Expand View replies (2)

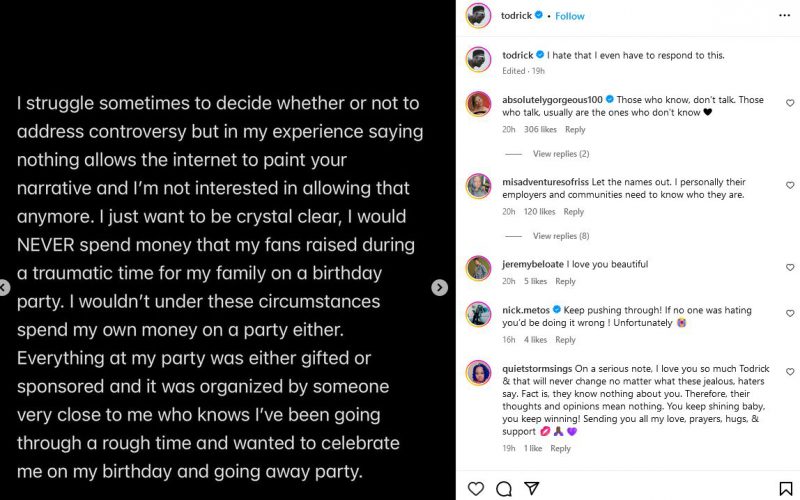(x=561, y=154)
